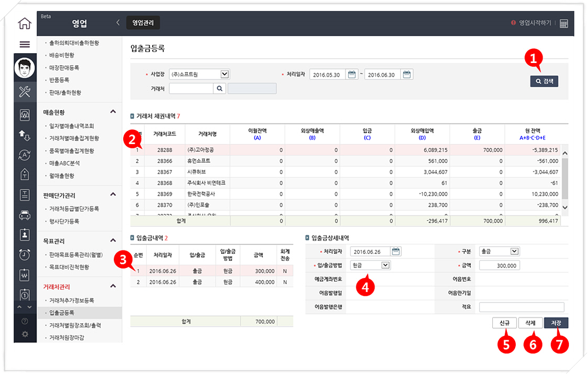Select the wrench and screwdriver tools icon

[25, 92]
